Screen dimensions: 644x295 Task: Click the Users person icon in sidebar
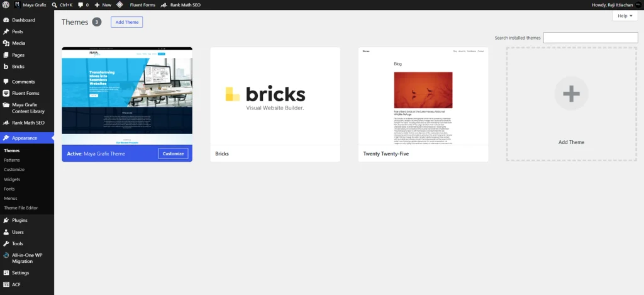point(6,232)
